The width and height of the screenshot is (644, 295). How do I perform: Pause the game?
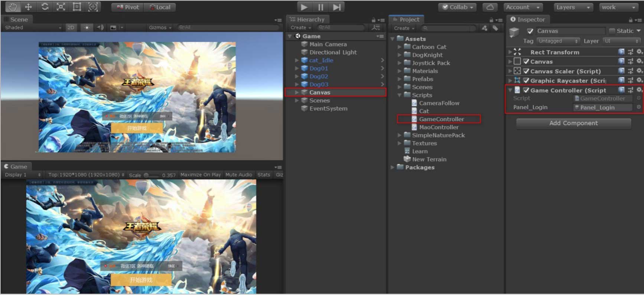320,7
